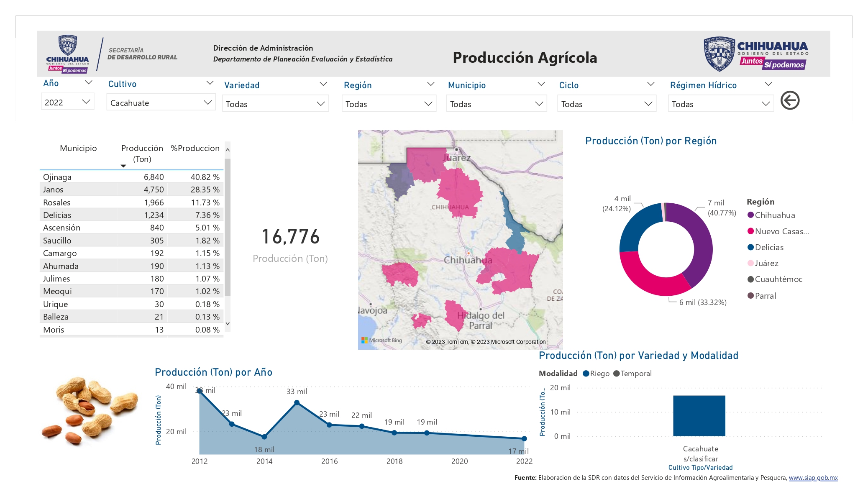Click the 2012 data point on line chart
The image size is (868, 502).
point(200,391)
